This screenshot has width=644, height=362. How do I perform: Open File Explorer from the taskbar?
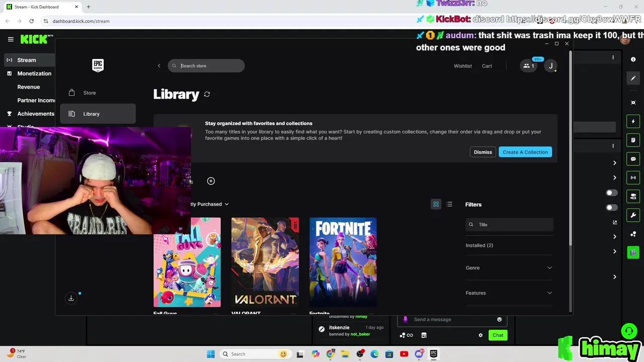pyautogui.click(x=345, y=354)
